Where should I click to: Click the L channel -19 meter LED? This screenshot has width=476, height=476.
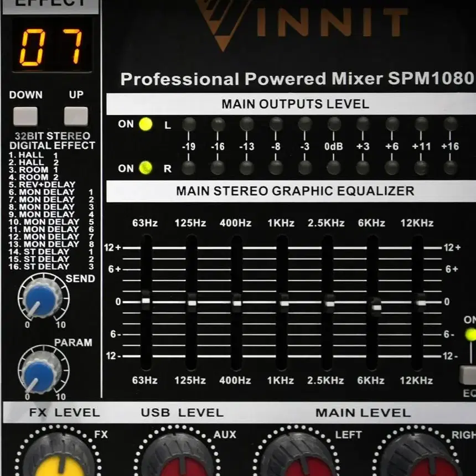click(x=189, y=124)
